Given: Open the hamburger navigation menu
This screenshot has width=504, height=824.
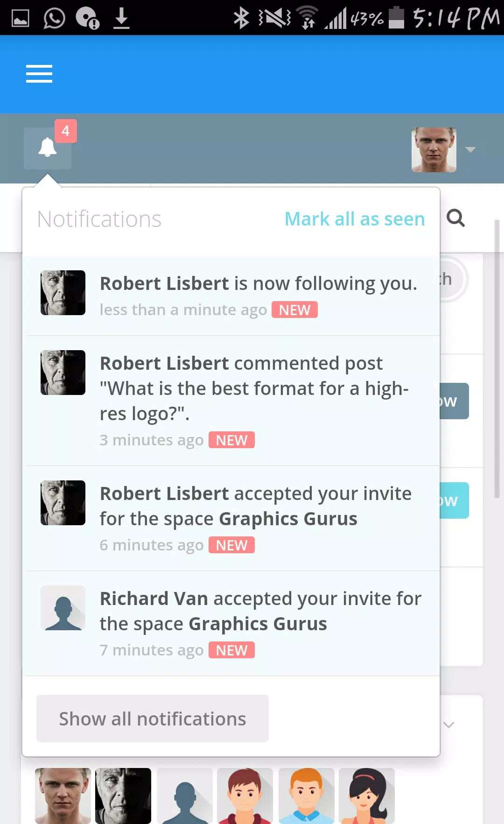Looking at the screenshot, I should coord(39,74).
